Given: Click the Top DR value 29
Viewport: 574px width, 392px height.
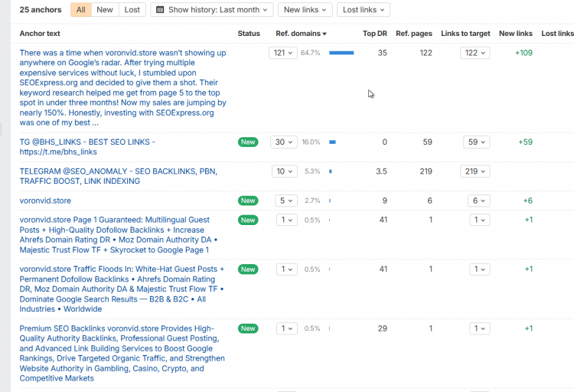Looking at the screenshot, I should 383,328.
